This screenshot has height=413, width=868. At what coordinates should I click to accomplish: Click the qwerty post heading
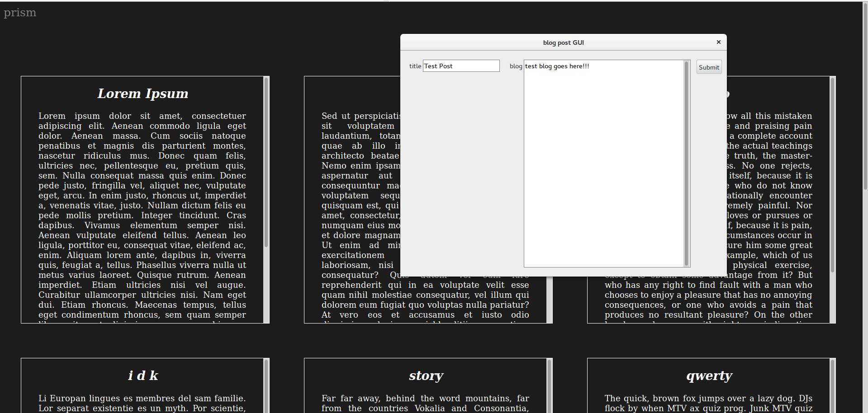[x=709, y=375]
